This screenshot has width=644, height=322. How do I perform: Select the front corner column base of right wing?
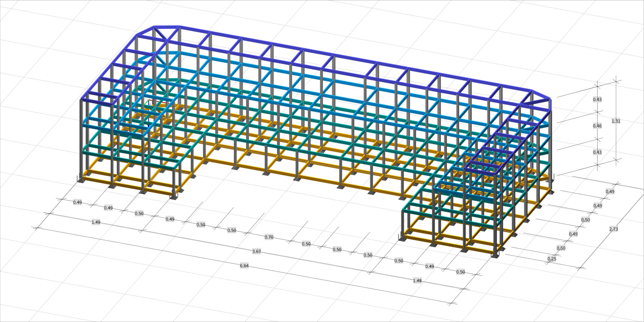click(495, 256)
